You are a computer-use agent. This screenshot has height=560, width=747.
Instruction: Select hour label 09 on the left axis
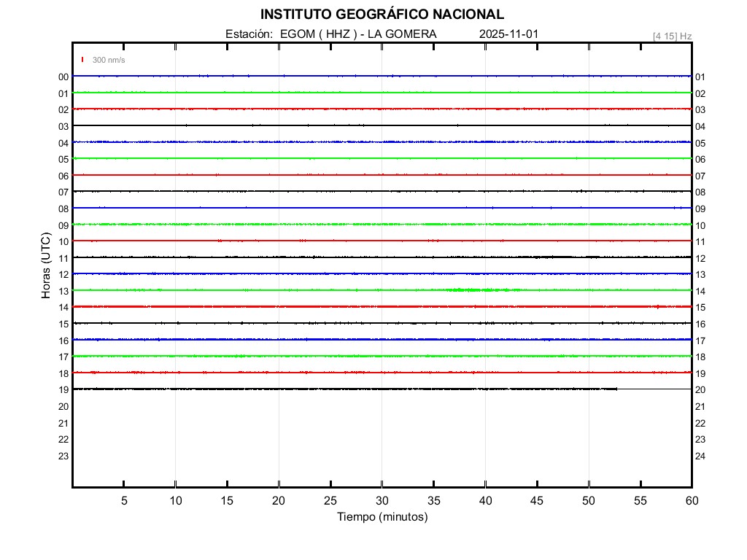[x=63, y=225]
